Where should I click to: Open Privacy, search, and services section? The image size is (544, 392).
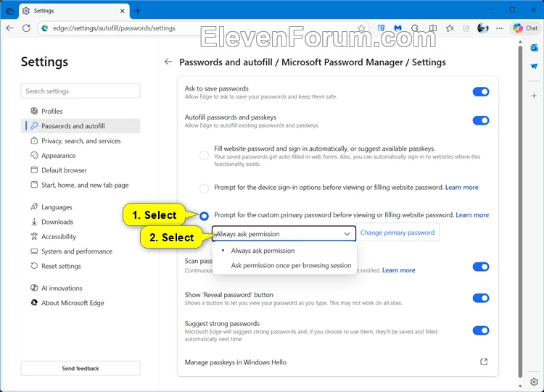tap(81, 141)
